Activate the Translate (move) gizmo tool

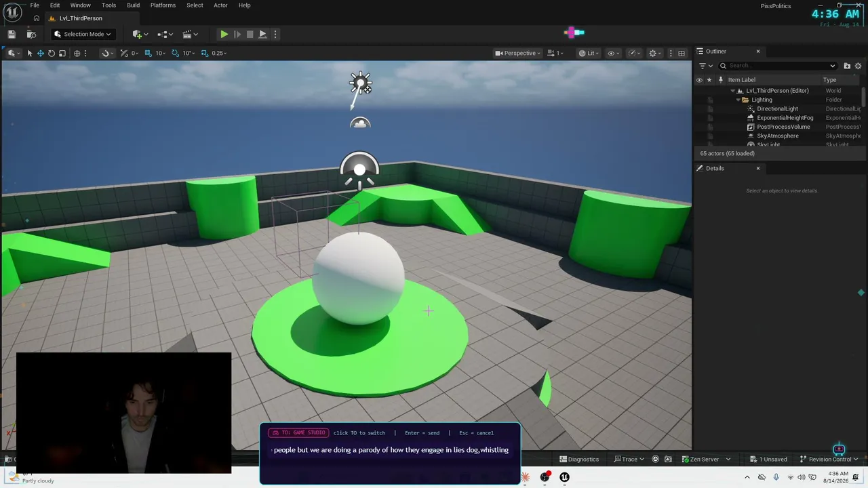(40, 53)
